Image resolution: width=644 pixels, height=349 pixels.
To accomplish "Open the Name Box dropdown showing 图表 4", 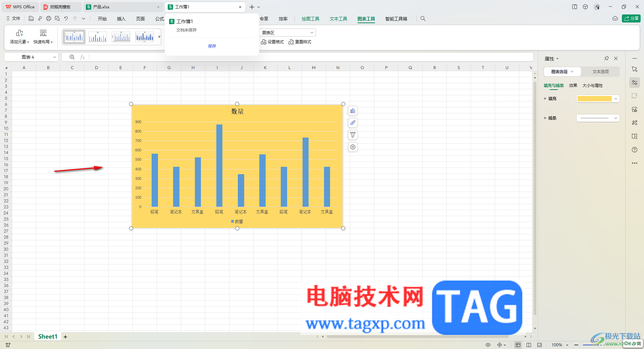I will 55,57.
